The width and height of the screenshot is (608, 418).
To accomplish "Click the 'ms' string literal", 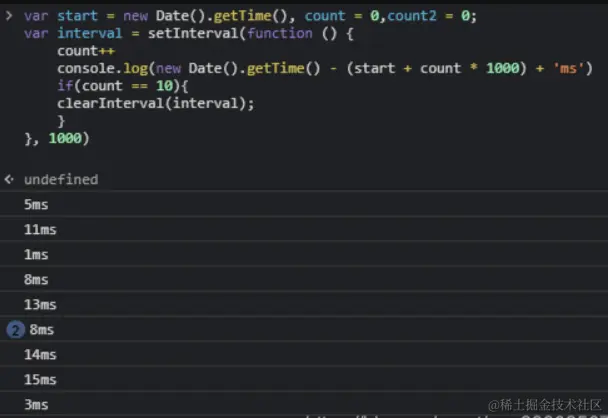I will (568, 69).
